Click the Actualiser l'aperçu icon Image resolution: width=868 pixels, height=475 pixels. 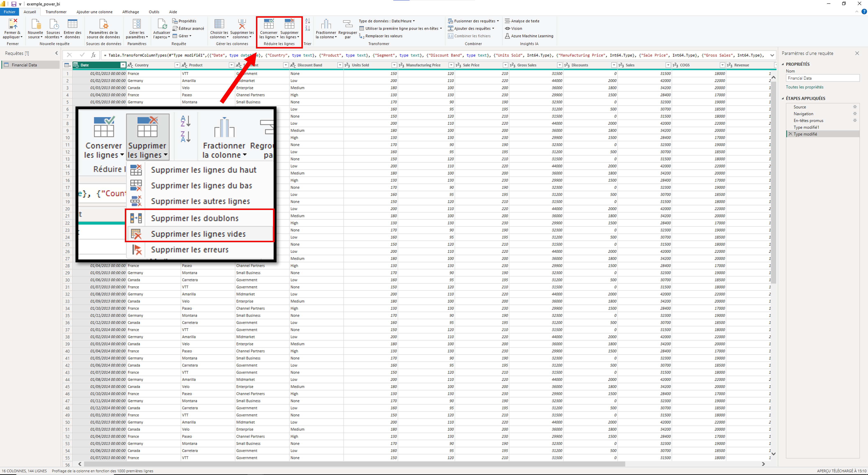click(x=162, y=24)
